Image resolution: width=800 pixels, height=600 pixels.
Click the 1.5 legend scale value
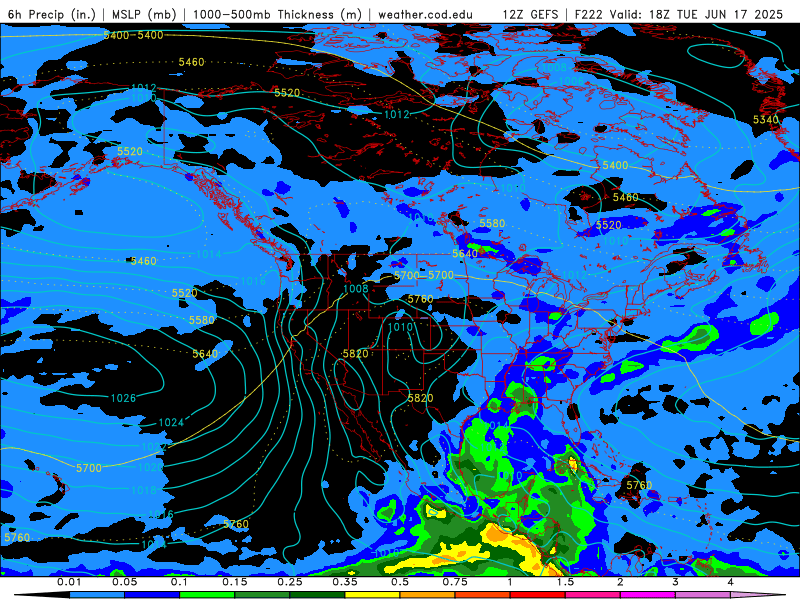[565, 582]
